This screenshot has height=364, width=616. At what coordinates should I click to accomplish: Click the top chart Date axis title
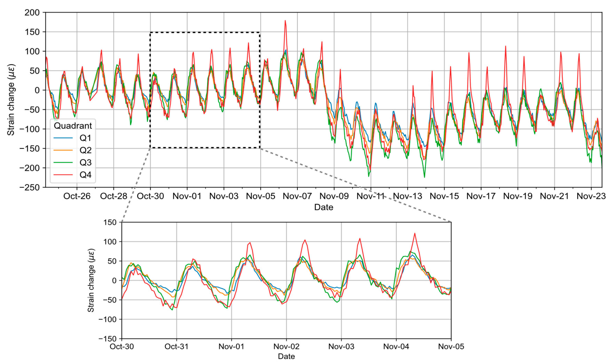click(x=324, y=207)
